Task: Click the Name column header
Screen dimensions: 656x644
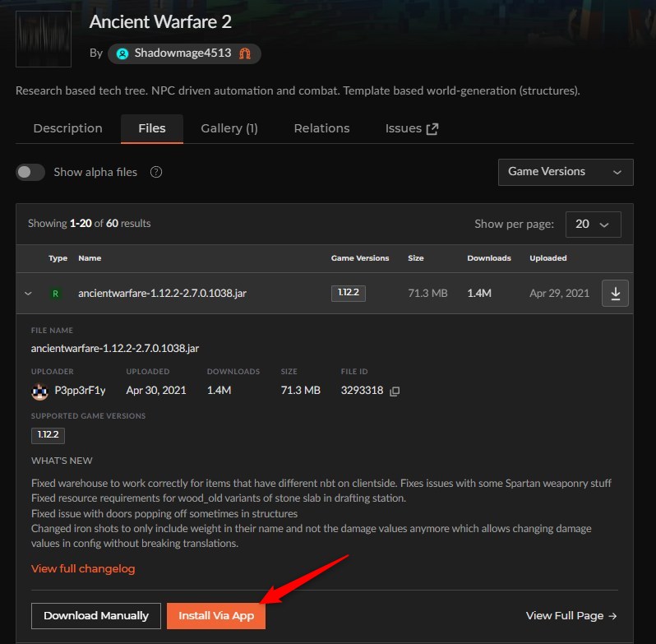Action: click(x=90, y=258)
